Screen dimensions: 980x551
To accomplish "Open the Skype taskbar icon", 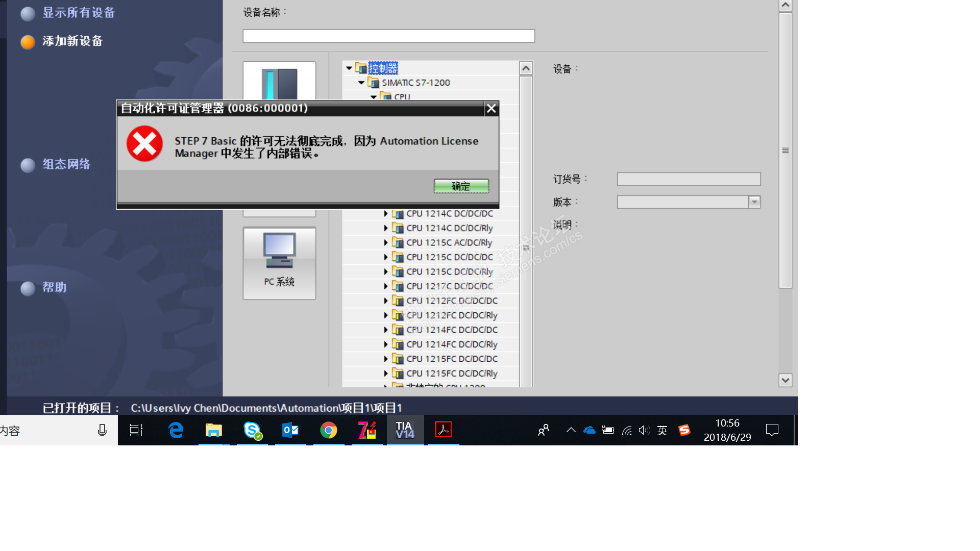I will point(252,430).
